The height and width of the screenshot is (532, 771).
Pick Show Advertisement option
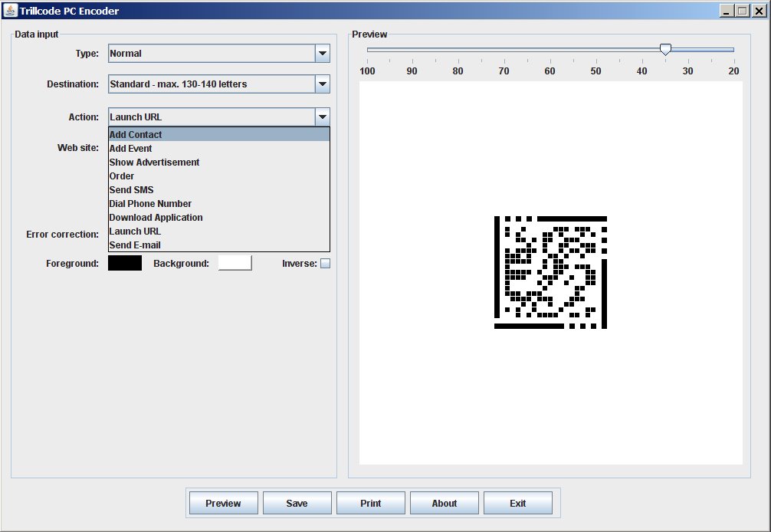pos(219,162)
